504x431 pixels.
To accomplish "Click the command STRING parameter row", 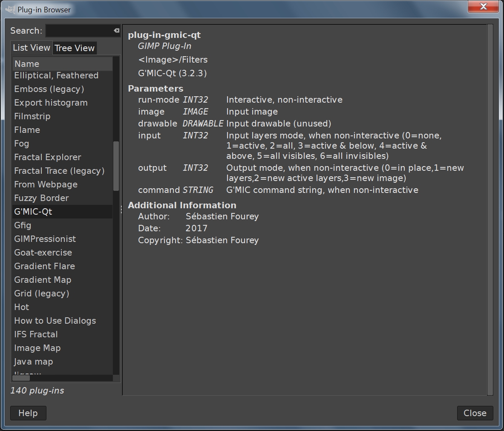I will pos(278,190).
